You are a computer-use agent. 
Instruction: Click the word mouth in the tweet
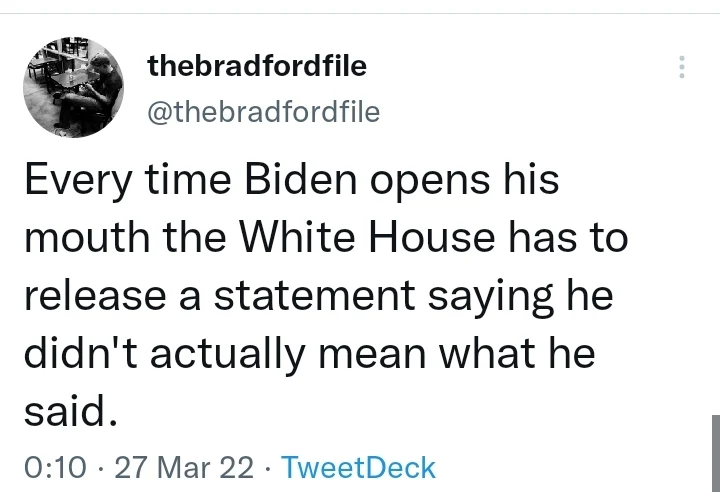[x=73, y=241]
